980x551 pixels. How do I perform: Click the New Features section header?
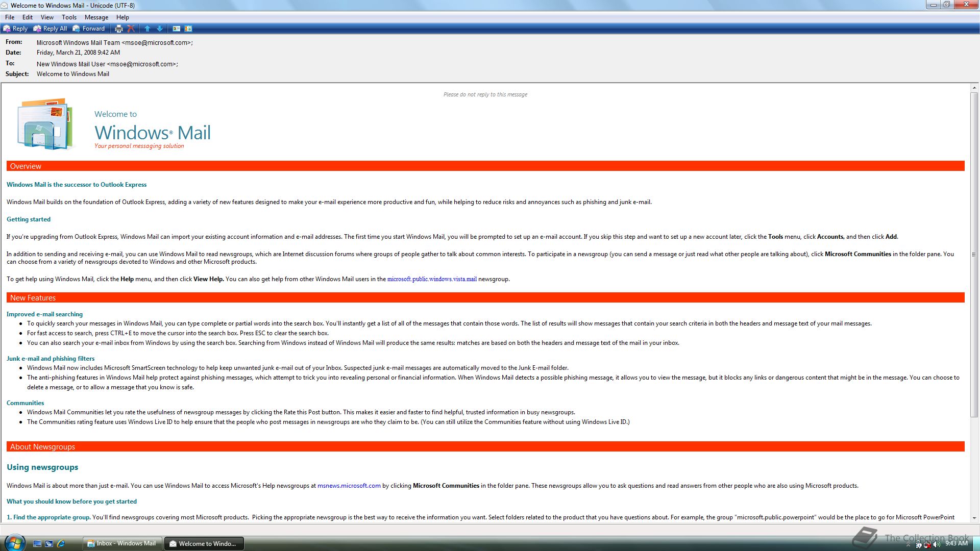point(485,298)
